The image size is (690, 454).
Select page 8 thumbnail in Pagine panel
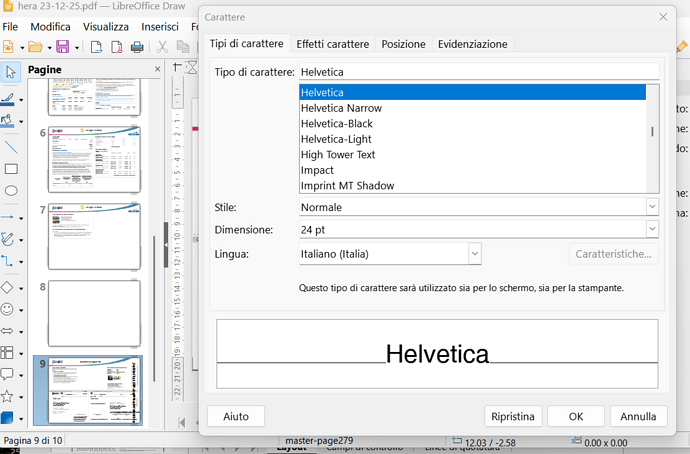(94, 313)
